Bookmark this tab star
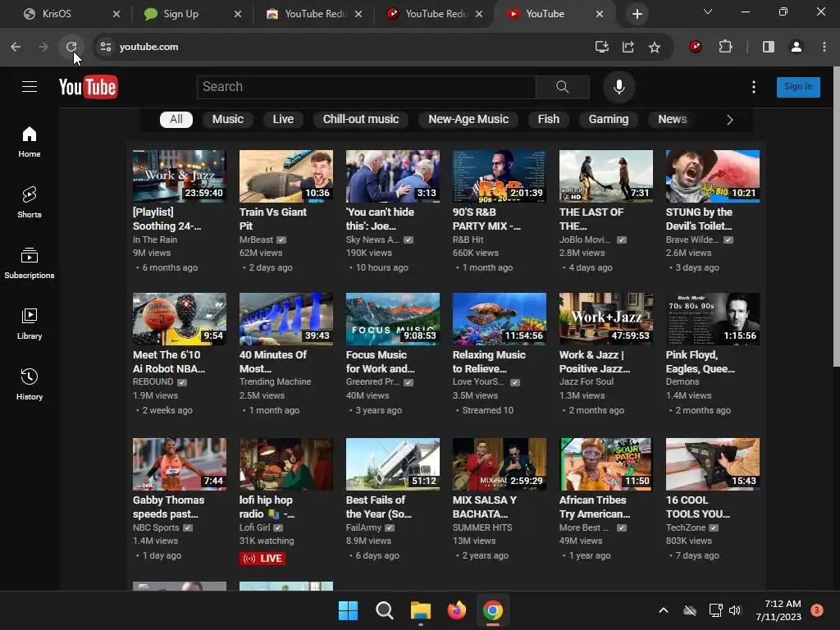 point(654,47)
